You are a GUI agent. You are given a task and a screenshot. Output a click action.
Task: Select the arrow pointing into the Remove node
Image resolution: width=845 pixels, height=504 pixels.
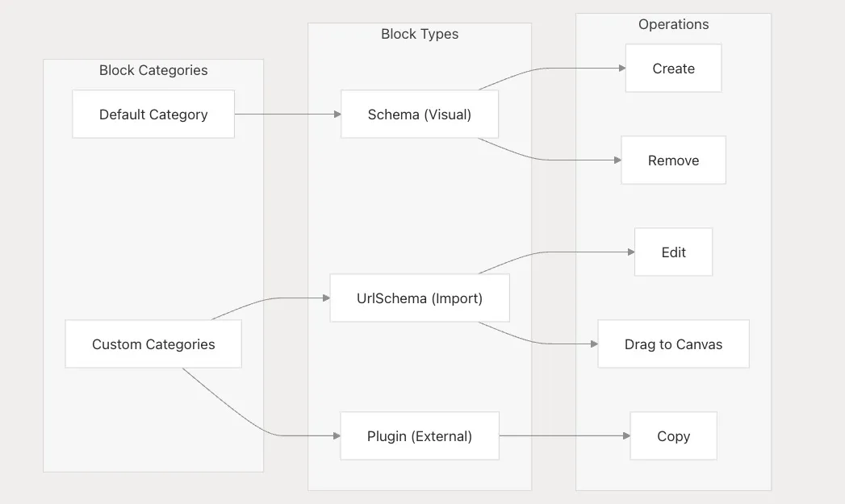tap(557, 160)
